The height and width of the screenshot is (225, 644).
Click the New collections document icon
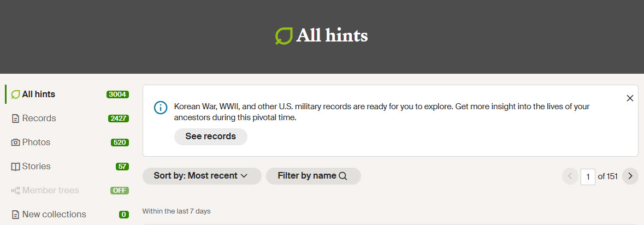tap(16, 215)
